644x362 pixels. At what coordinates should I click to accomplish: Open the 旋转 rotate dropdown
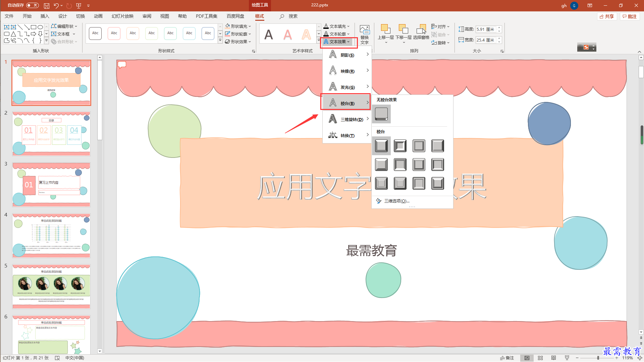coord(440,43)
